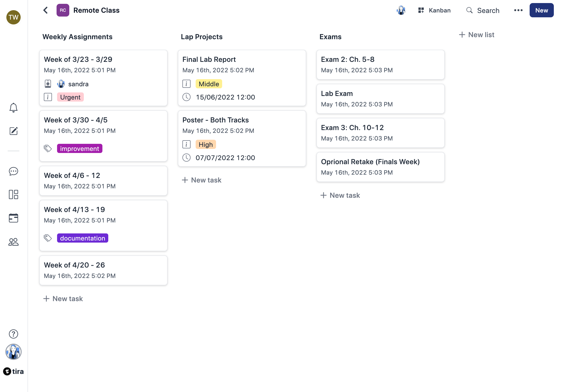This screenshot has height=392, width=563.
Task: Open the team members icon
Action: point(14,242)
